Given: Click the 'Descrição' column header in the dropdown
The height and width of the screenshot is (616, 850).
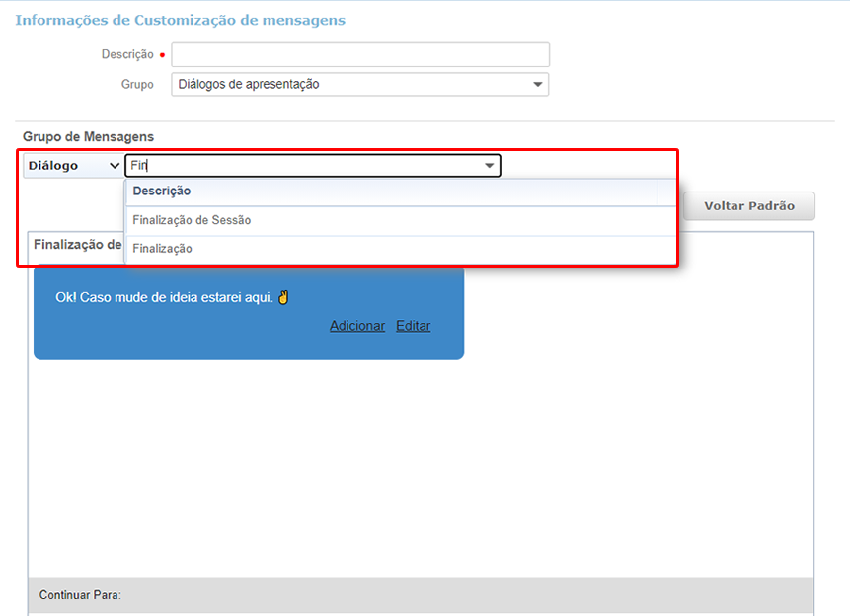Looking at the screenshot, I should point(162,192).
